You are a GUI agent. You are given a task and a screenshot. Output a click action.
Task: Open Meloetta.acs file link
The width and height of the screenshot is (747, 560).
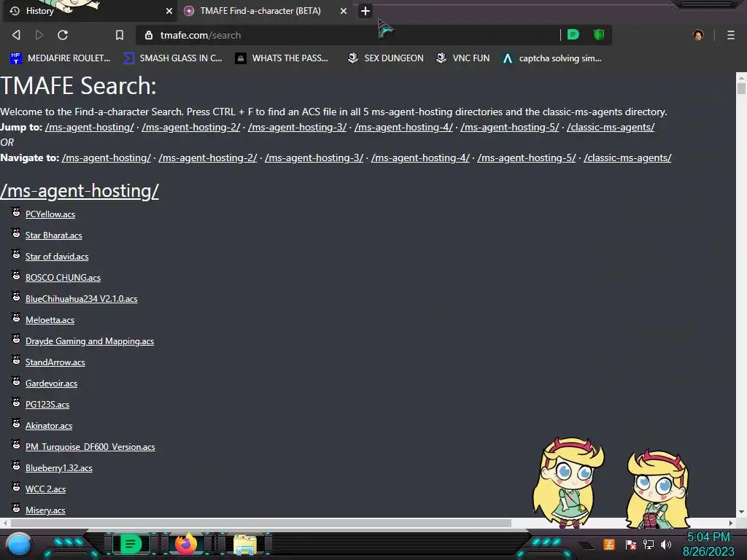[x=50, y=320]
